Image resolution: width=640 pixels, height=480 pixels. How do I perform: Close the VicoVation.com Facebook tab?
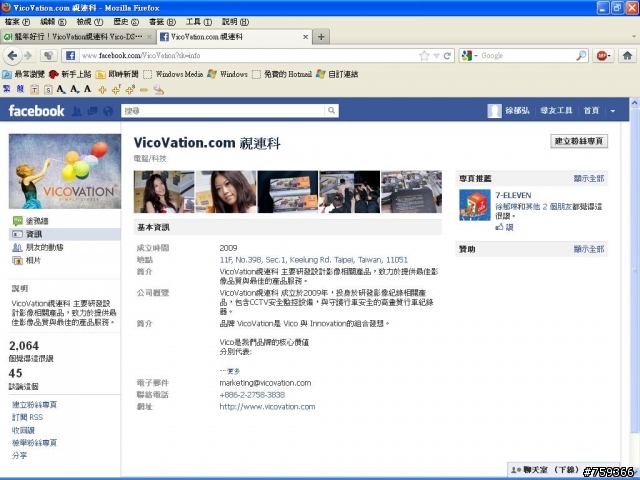(305, 37)
